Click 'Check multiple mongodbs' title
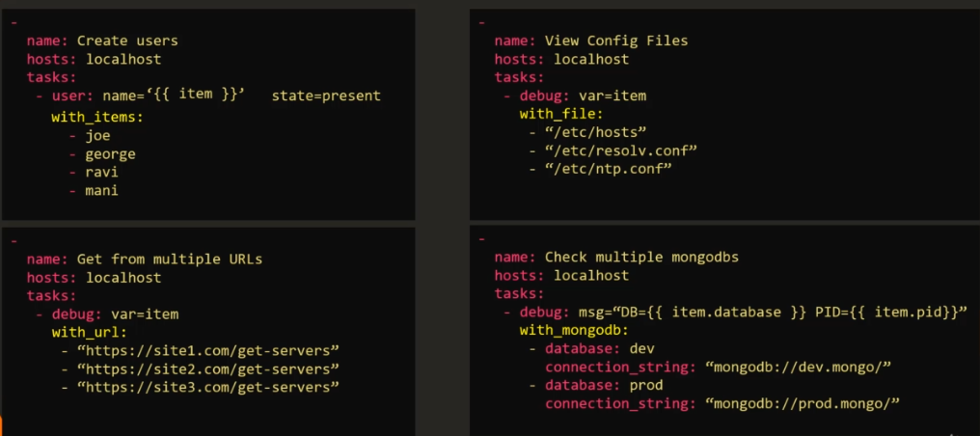Viewport: 980px width, 436px height. click(641, 258)
